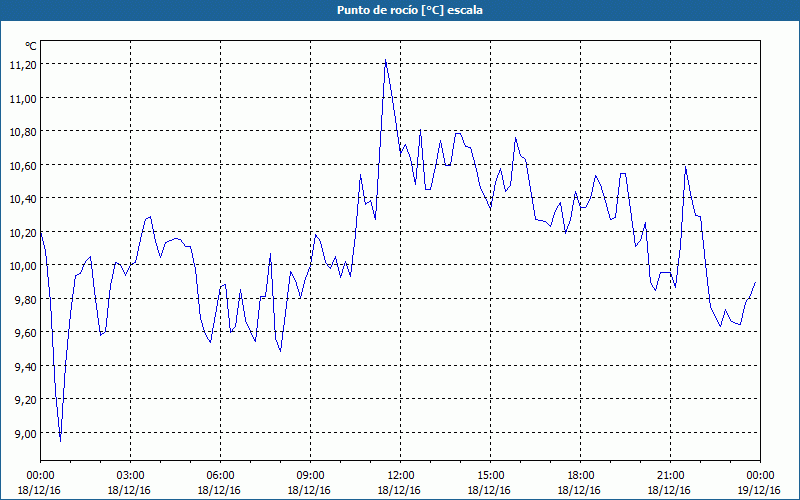Click the 9,20 y-axis value
The image size is (800, 500).
click(x=26, y=399)
